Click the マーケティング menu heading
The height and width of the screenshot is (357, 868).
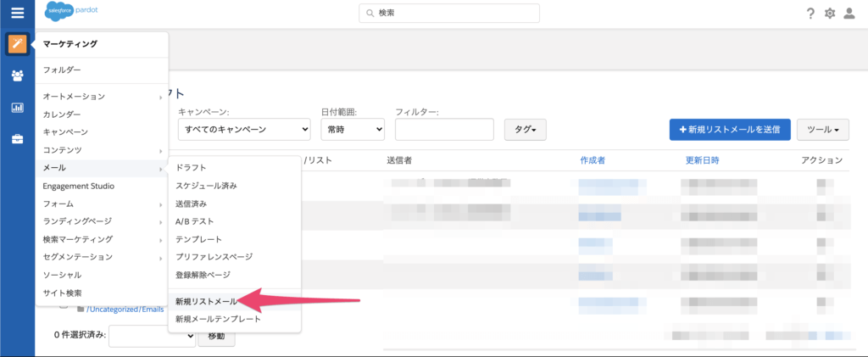tap(70, 44)
